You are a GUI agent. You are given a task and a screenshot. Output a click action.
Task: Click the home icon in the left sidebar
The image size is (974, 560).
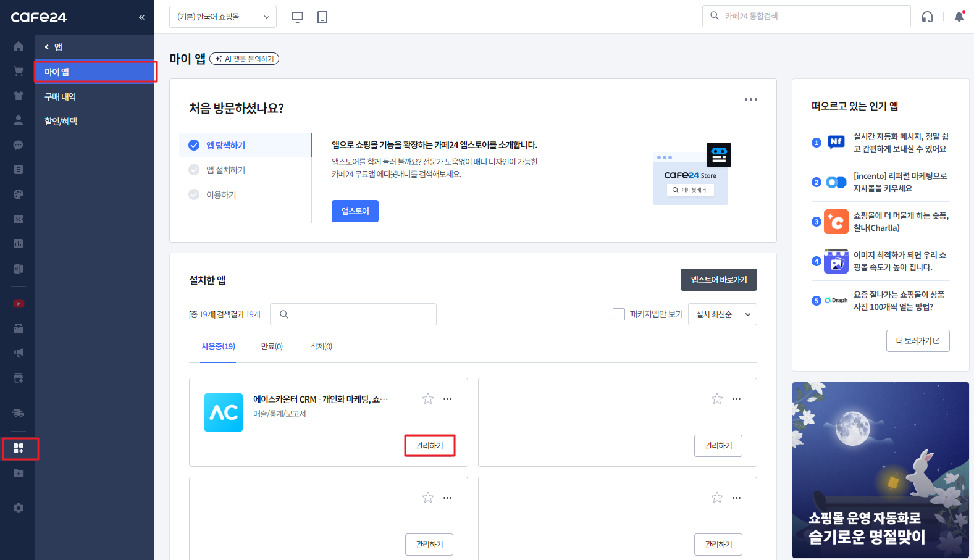pos(19,46)
